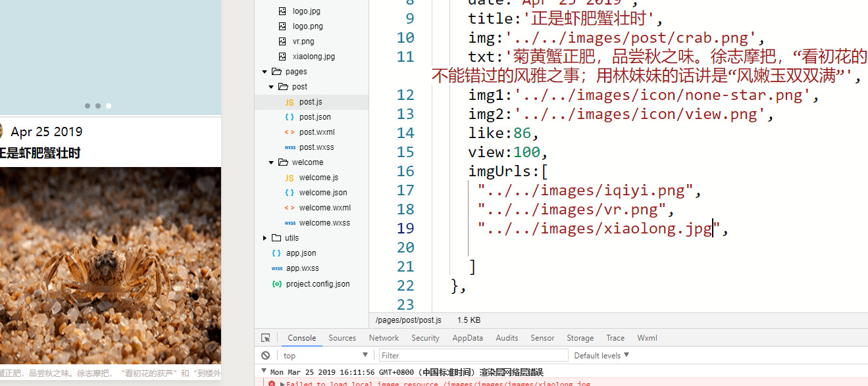Select the second swiper indicator dot
This screenshot has width=868, height=386.
pyautogui.click(x=98, y=106)
